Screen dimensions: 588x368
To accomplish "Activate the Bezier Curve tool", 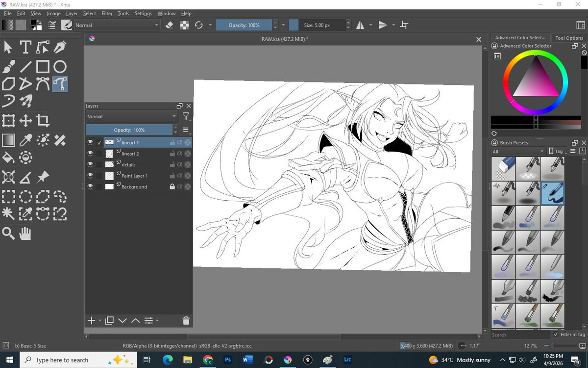I will click(43, 84).
